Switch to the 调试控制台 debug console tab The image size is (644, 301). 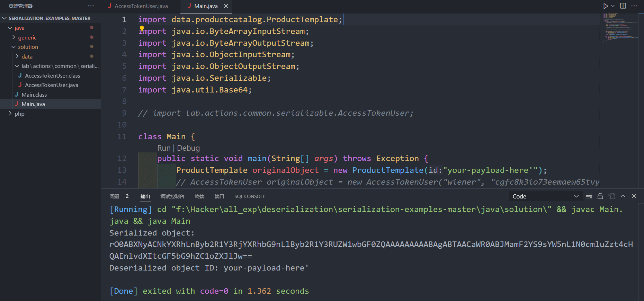click(172, 196)
